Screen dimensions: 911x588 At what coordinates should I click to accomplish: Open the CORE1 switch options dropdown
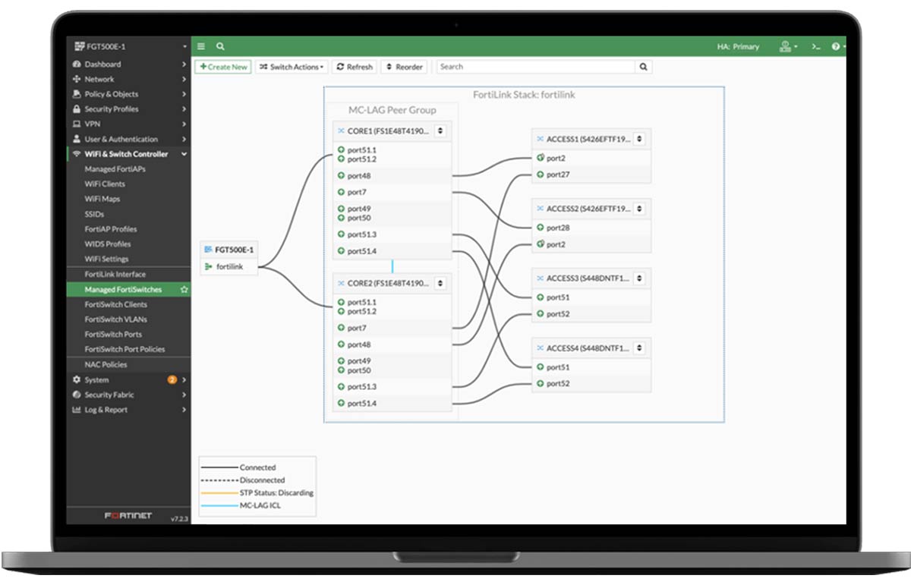coord(440,131)
